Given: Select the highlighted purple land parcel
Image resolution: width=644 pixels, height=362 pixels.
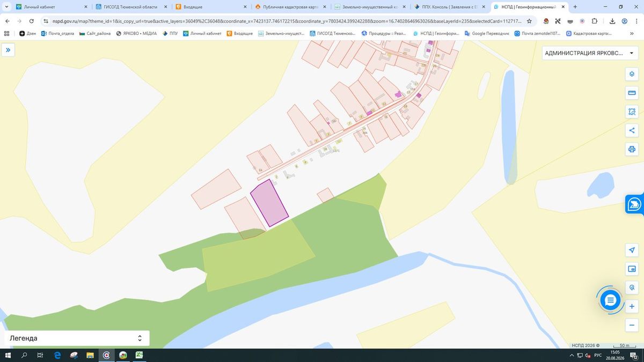Looking at the screenshot, I should pos(269,203).
